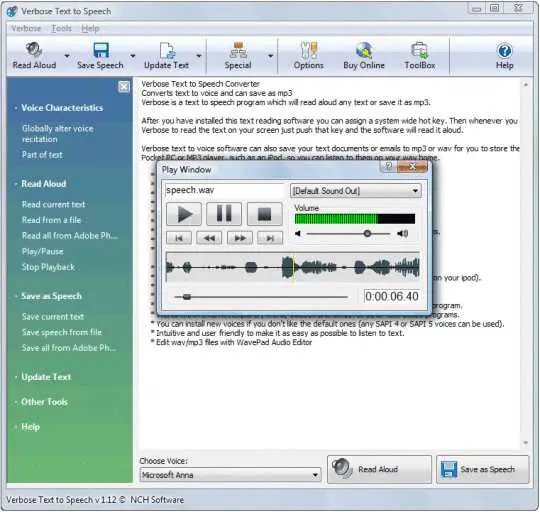Start playback with the play button
The image size is (540, 512).
[184, 214]
